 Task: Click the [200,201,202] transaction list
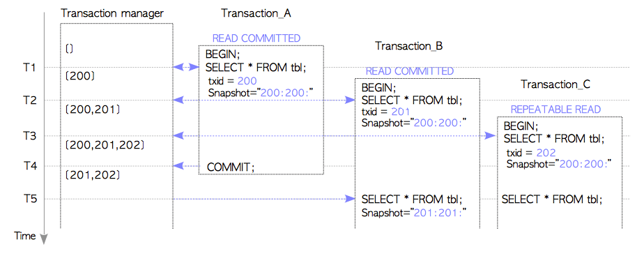(x=105, y=146)
